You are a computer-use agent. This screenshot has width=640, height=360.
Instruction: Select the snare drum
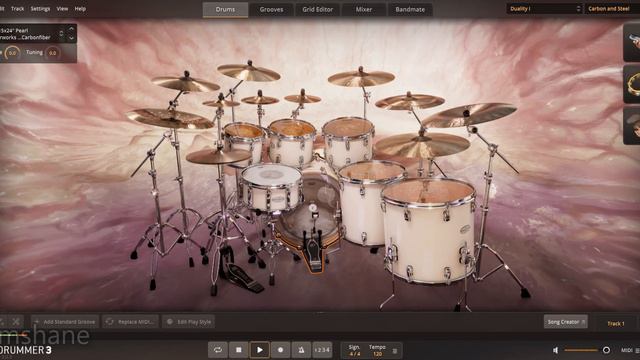[x=271, y=187]
